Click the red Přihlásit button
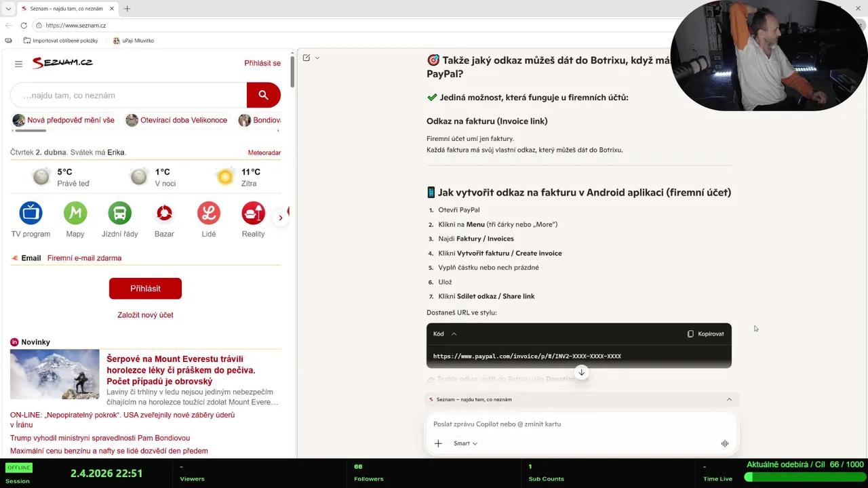Screen dimensions: 868x488 145,289
